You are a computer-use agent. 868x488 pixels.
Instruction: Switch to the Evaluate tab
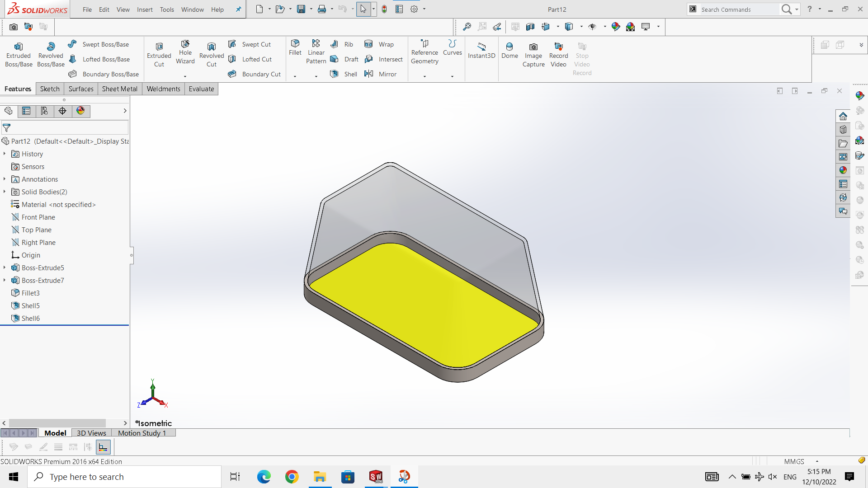[x=201, y=89]
